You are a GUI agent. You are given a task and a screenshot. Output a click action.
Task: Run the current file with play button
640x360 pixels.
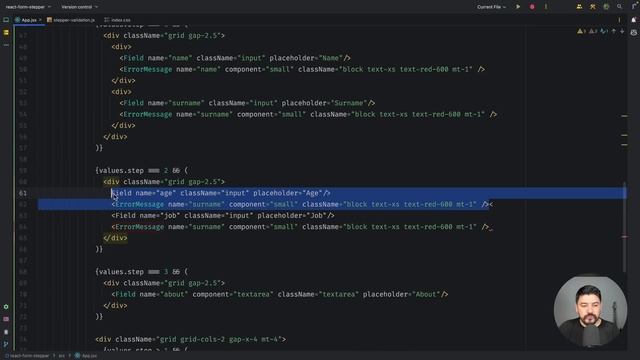coord(518,7)
